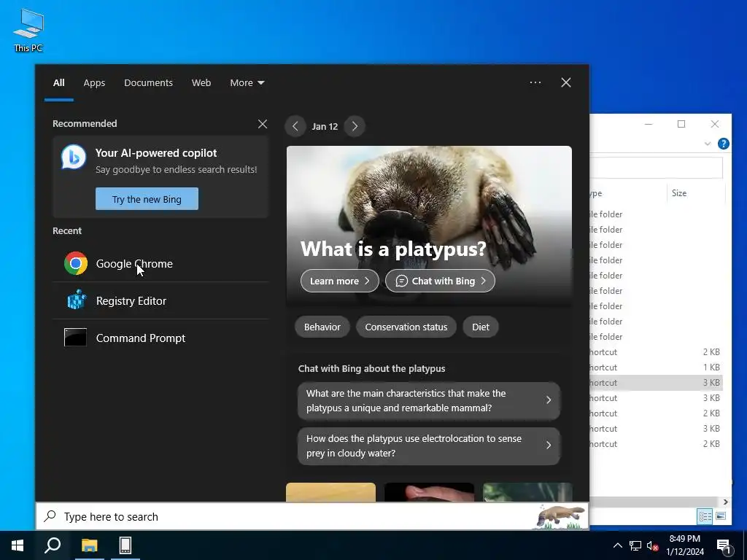Click the taskbar Search magnifier icon

click(53, 545)
